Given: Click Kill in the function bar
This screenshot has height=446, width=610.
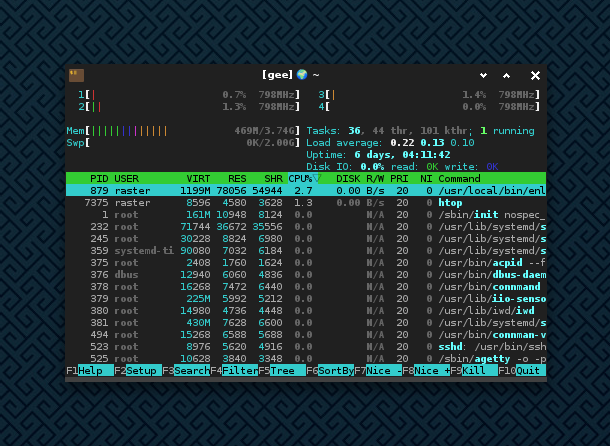Looking at the screenshot, I should coord(480,370).
